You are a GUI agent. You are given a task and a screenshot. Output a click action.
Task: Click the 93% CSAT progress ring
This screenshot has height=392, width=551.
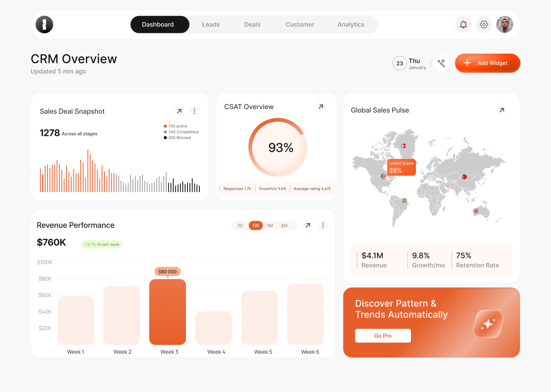(x=278, y=147)
